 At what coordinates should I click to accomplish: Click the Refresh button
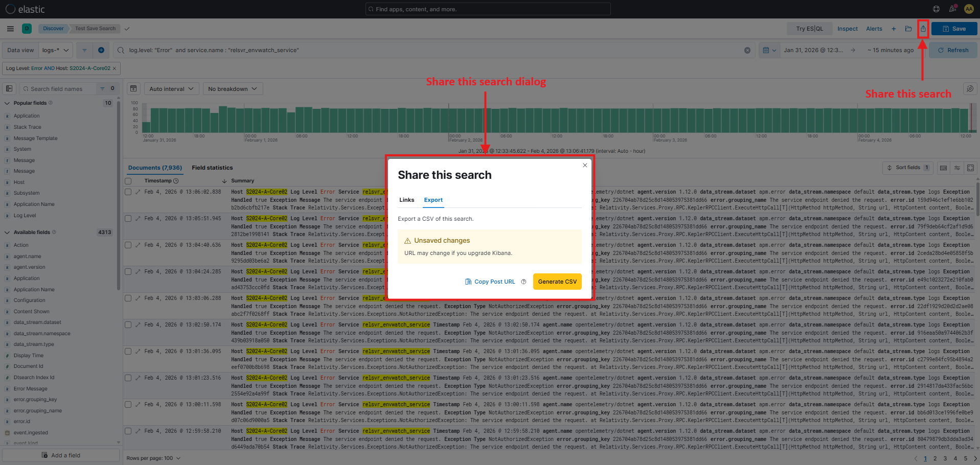click(x=954, y=50)
